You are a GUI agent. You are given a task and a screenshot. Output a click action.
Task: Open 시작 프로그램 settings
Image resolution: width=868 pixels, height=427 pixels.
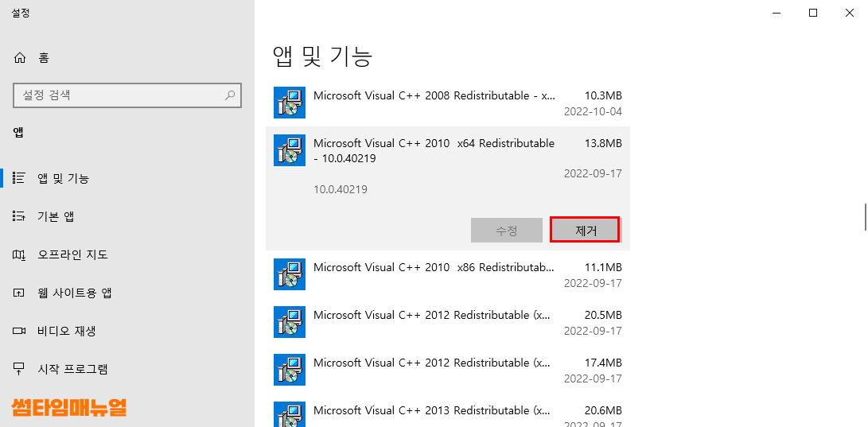coord(127,368)
